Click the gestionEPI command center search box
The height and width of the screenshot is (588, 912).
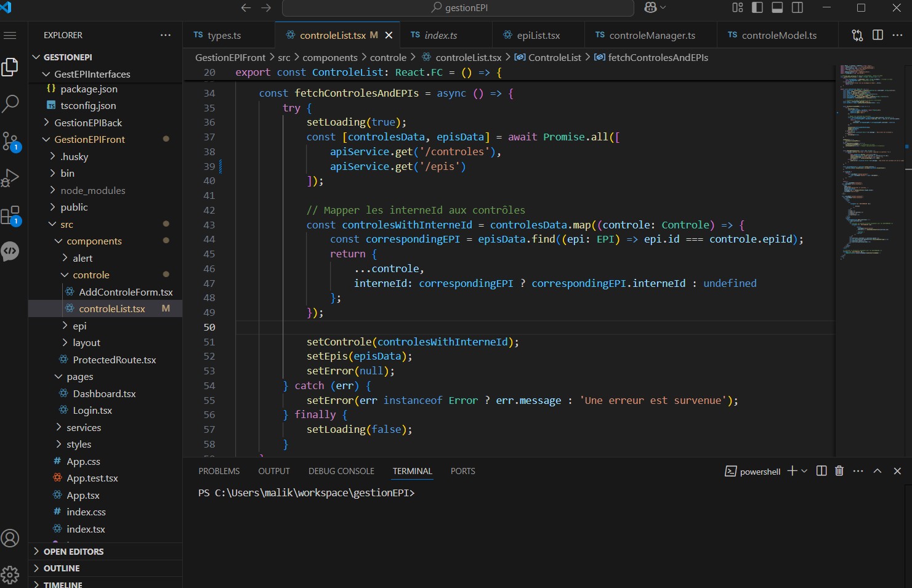(458, 7)
